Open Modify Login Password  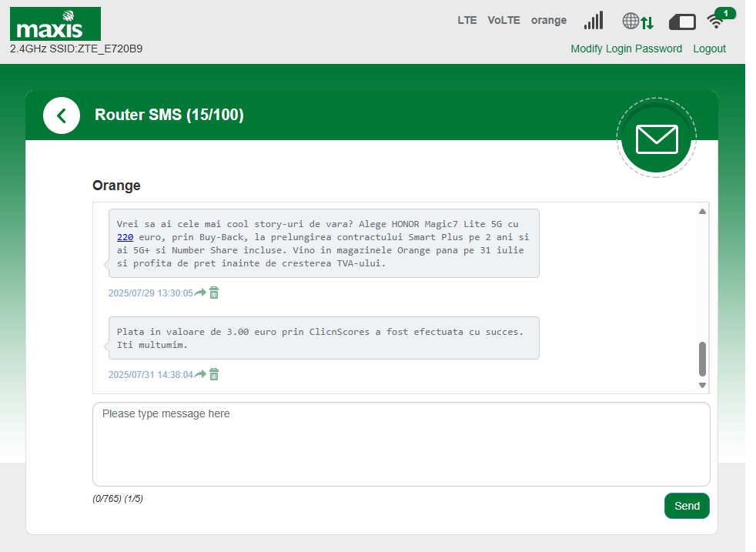pyautogui.click(x=626, y=49)
